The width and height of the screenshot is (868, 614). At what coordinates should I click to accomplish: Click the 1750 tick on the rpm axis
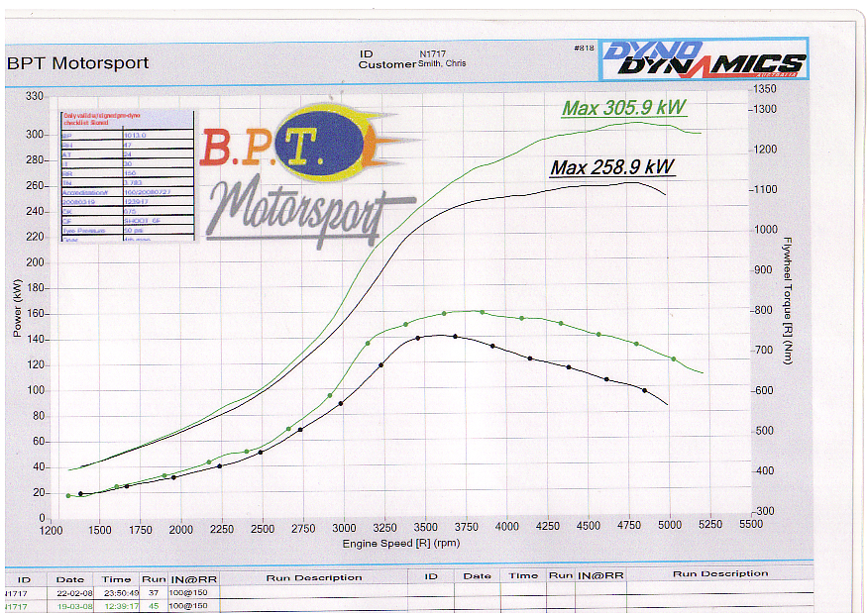point(140,530)
